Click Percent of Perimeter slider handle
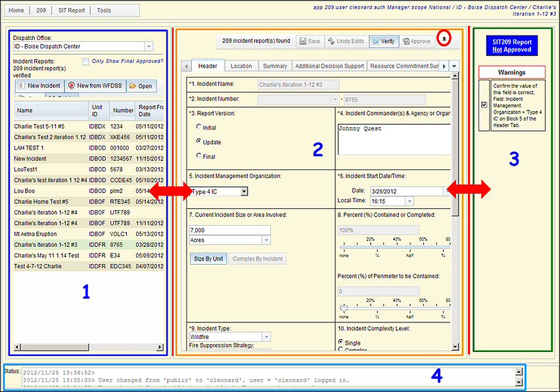This screenshot has width=560, height=392. (344, 308)
